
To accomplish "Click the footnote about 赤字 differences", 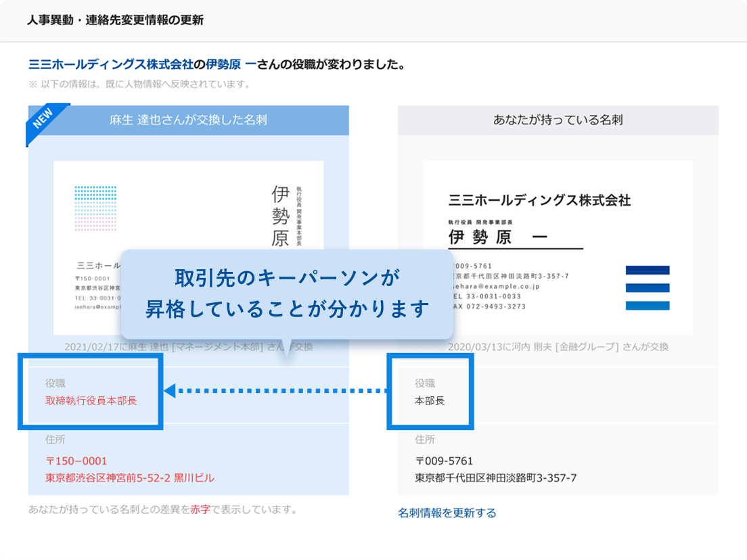I will click(x=163, y=509).
